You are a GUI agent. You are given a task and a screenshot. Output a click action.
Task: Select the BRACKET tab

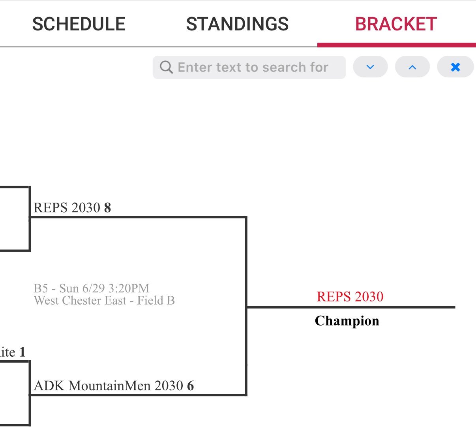(x=396, y=24)
